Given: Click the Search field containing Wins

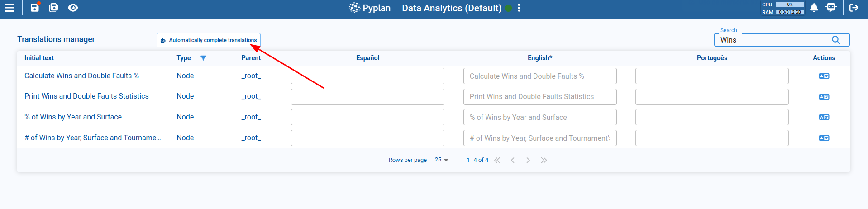Looking at the screenshot, I should (774, 40).
